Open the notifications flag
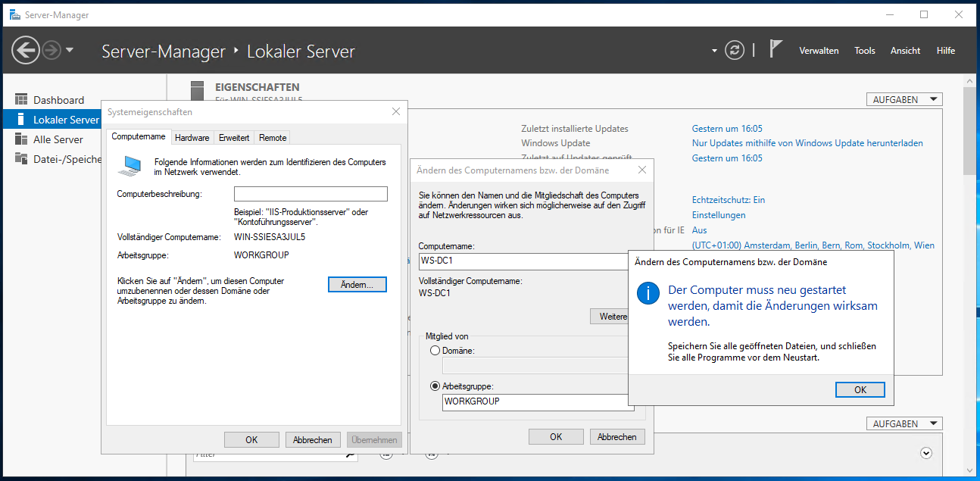The width and height of the screenshot is (980, 481). tap(776, 49)
